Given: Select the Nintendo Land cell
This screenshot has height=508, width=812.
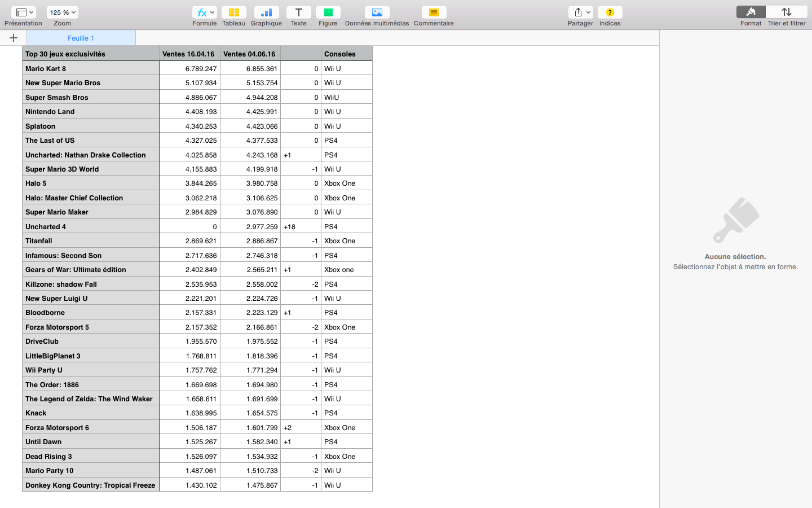Looking at the screenshot, I should tap(91, 111).
